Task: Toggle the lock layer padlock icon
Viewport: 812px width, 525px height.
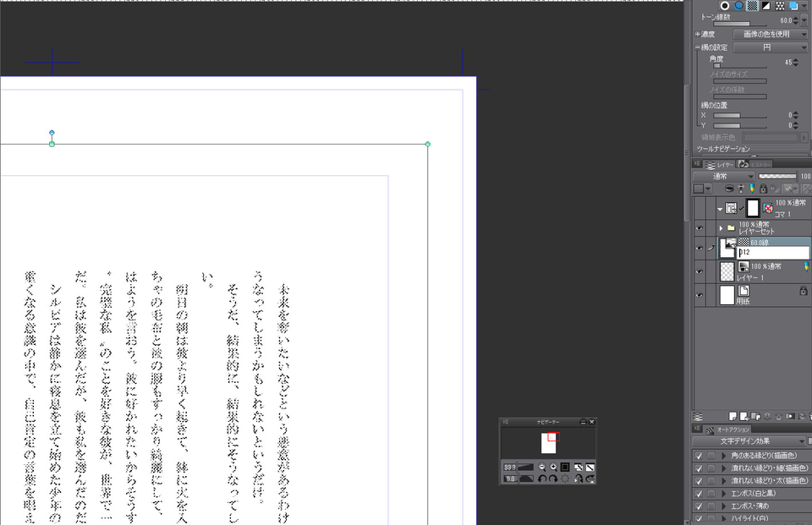Action: [x=763, y=189]
